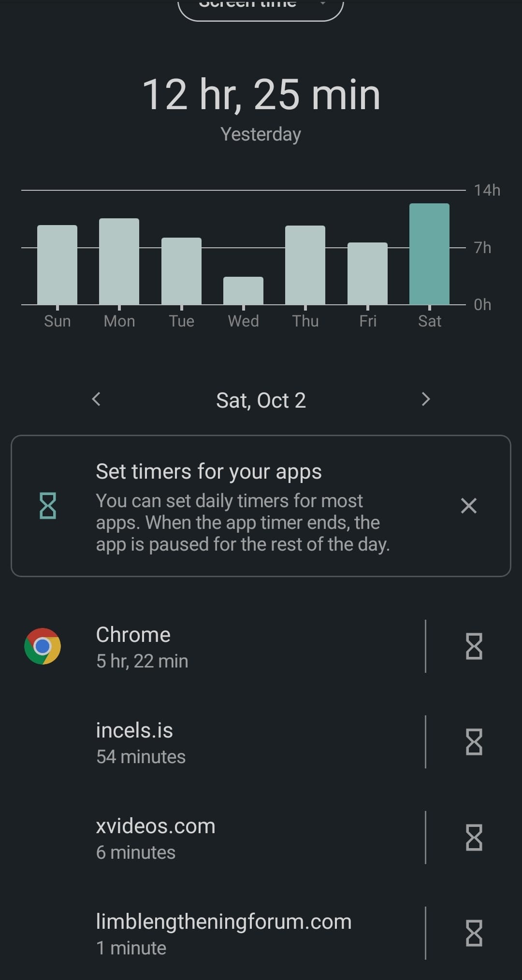Click the Chrome app icon
This screenshot has height=980, width=522.
[x=43, y=646]
